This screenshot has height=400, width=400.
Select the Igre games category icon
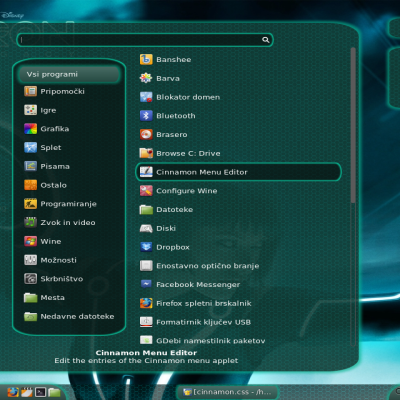pos(30,110)
